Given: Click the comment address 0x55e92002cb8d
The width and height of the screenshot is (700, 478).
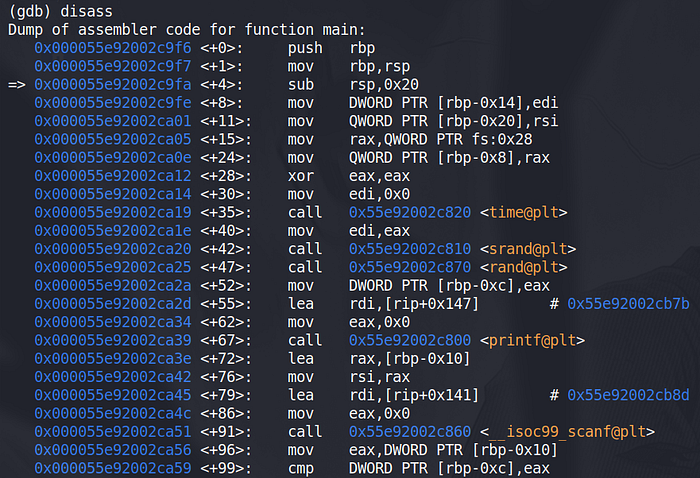Looking at the screenshot, I should [x=628, y=395].
